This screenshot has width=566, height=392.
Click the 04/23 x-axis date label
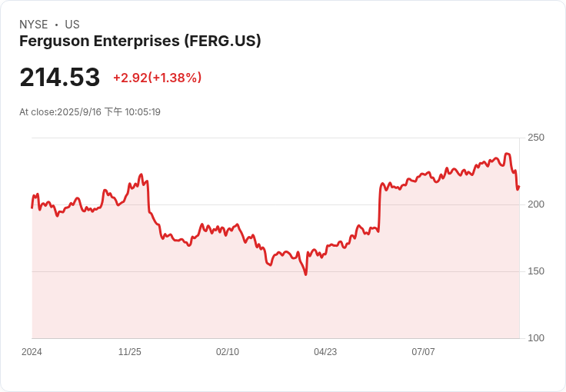click(325, 352)
